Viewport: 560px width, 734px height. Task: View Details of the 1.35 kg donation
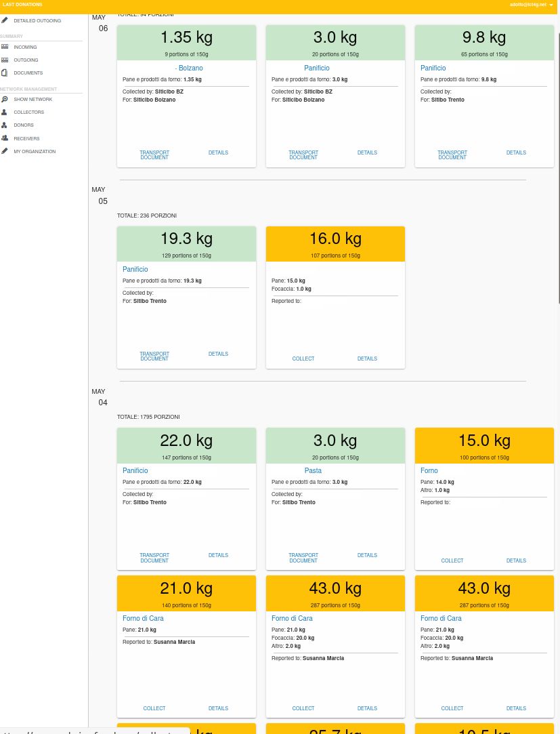(218, 152)
